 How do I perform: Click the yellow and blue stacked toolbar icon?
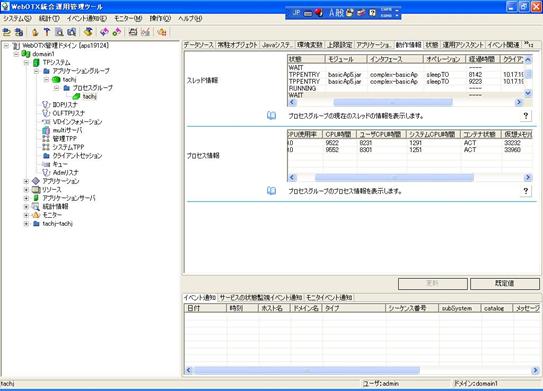coord(88,32)
